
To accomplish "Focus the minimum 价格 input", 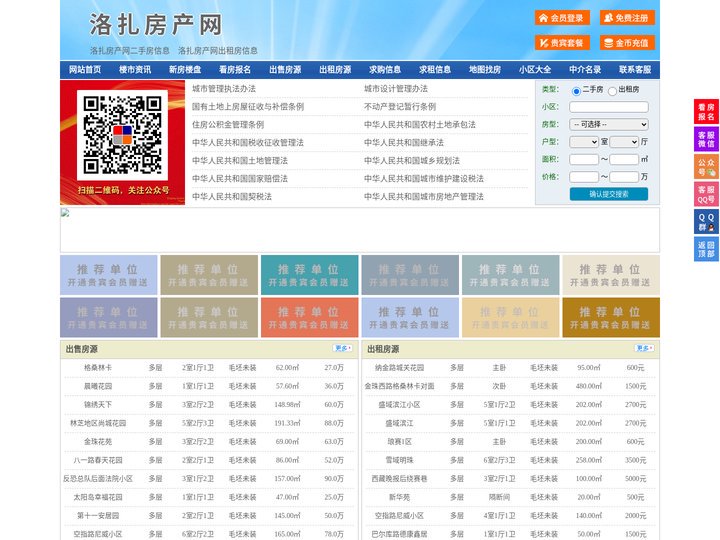I will [584, 177].
